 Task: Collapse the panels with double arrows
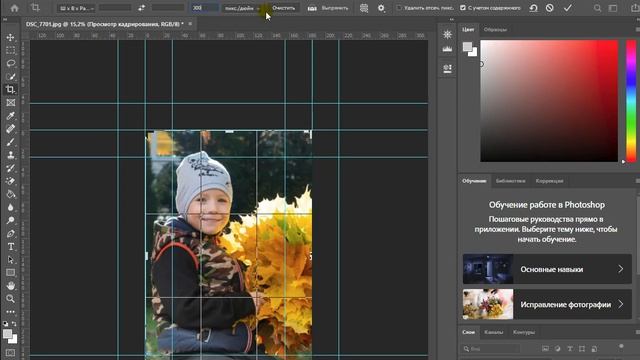point(451,19)
